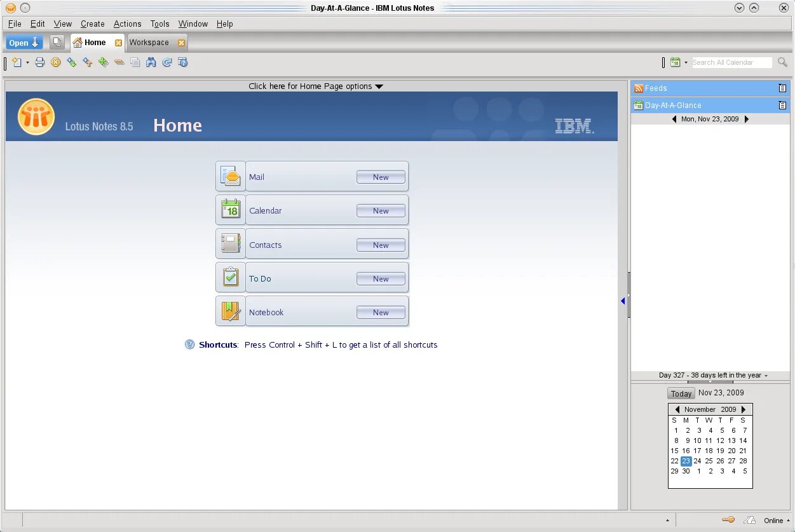Click New button for Mail
Screen dimensions: 795x532
point(381,177)
